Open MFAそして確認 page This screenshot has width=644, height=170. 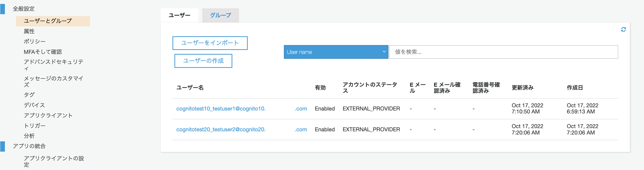(x=43, y=52)
